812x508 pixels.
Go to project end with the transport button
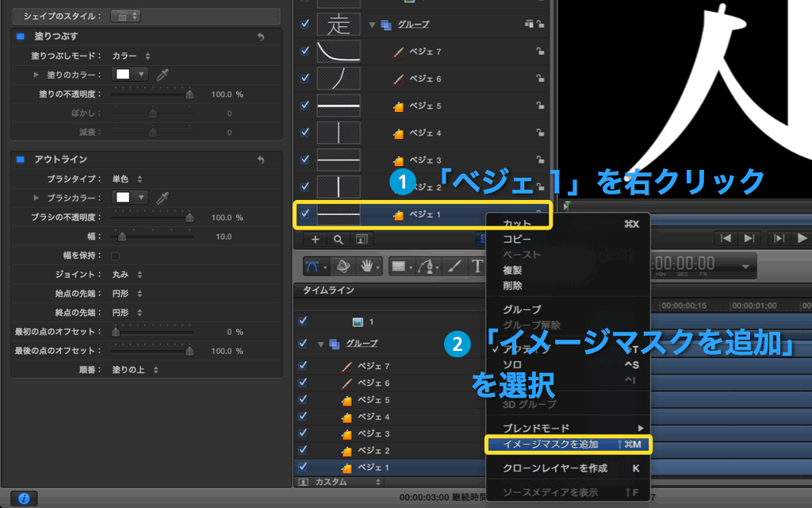click(749, 238)
